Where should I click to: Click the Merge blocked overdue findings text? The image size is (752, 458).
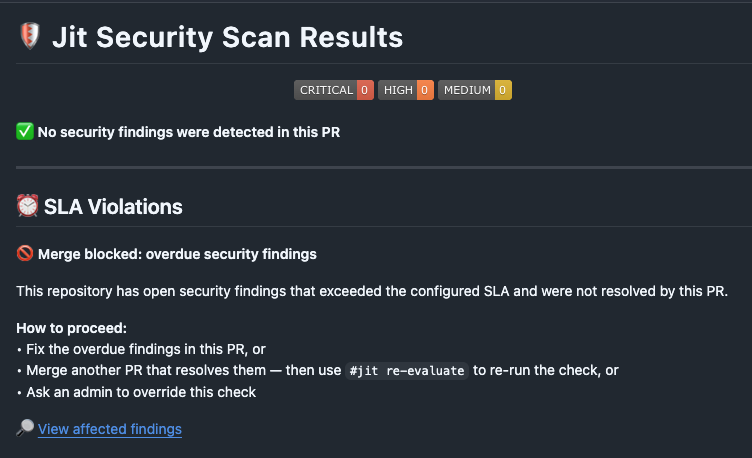pos(177,254)
